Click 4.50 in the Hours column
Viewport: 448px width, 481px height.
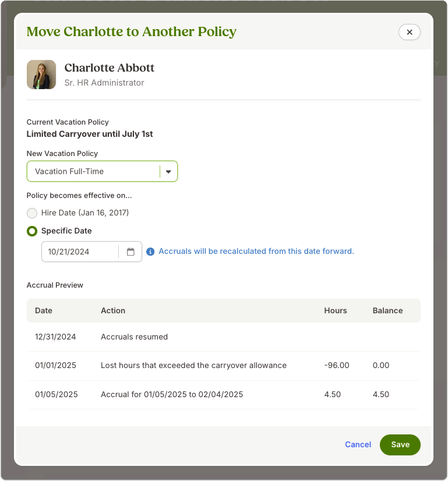pos(332,394)
